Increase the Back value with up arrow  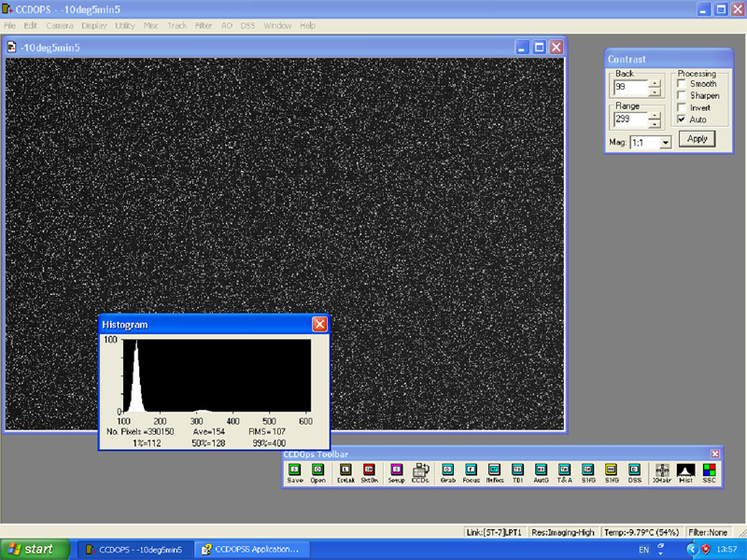point(655,83)
